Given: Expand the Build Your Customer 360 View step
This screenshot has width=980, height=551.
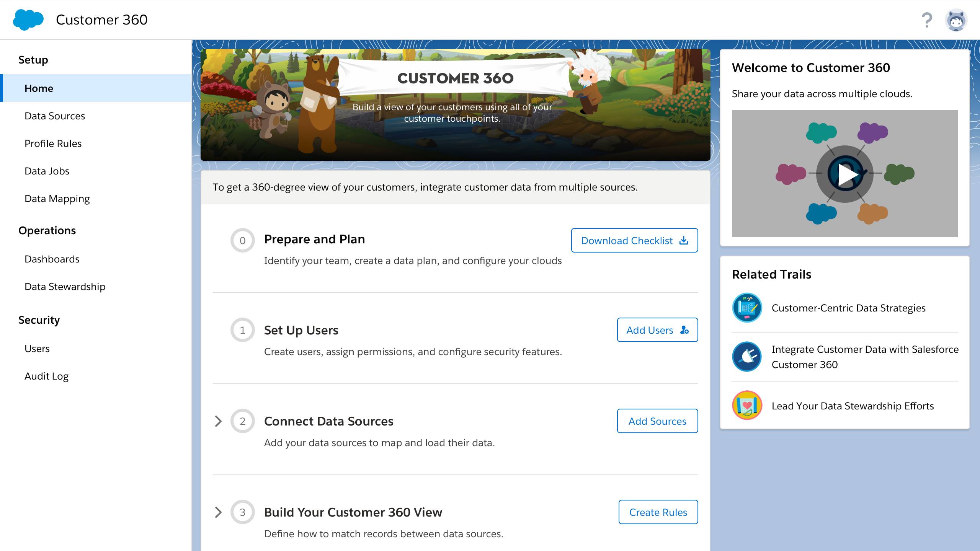Looking at the screenshot, I should click(218, 512).
